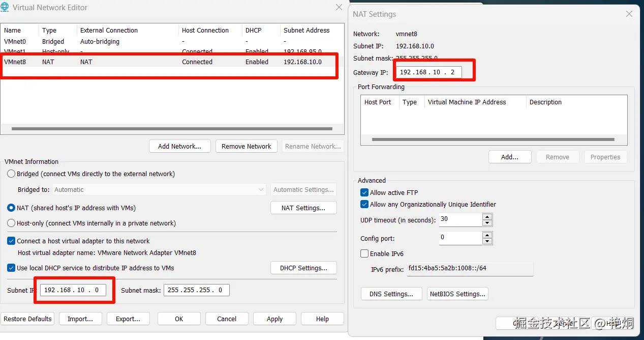Click Remove Network button

point(247,146)
